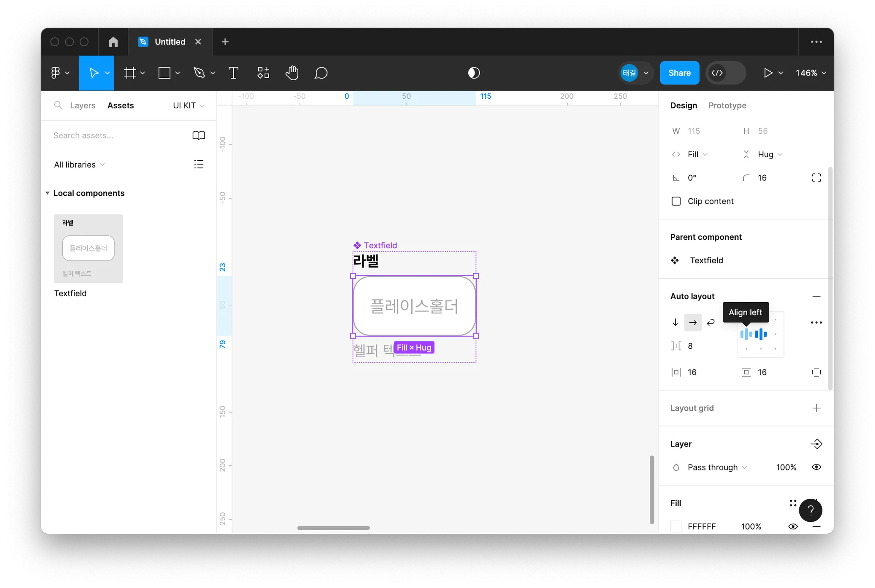Open the Pass through blend mode dropdown

pyautogui.click(x=717, y=467)
